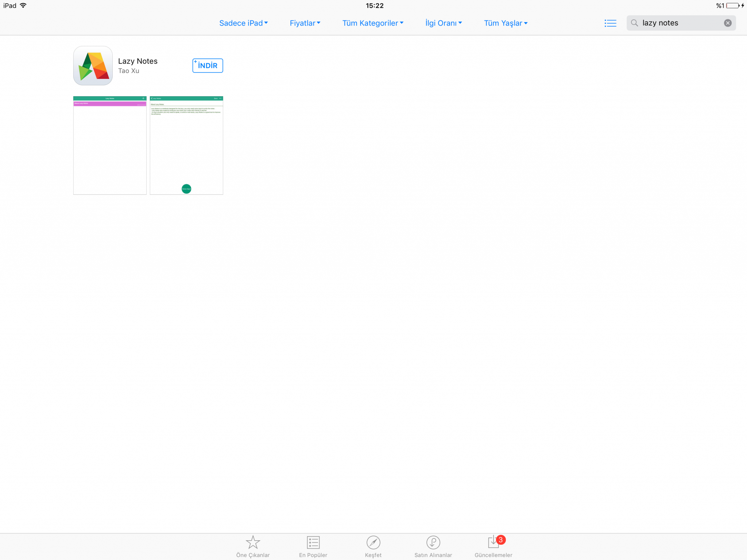Open the Keşfet explore tab

tap(373, 547)
